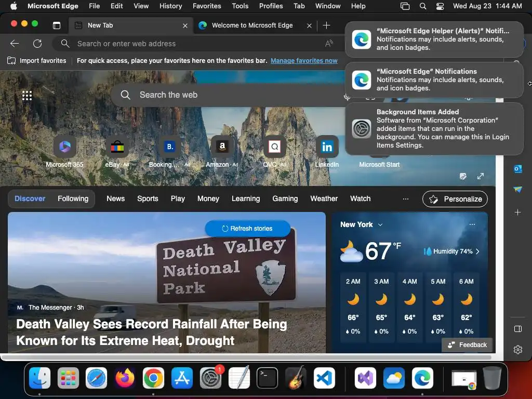Close the New Tab tab
Viewport: 532px width, 399px height.
click(185, 25)
